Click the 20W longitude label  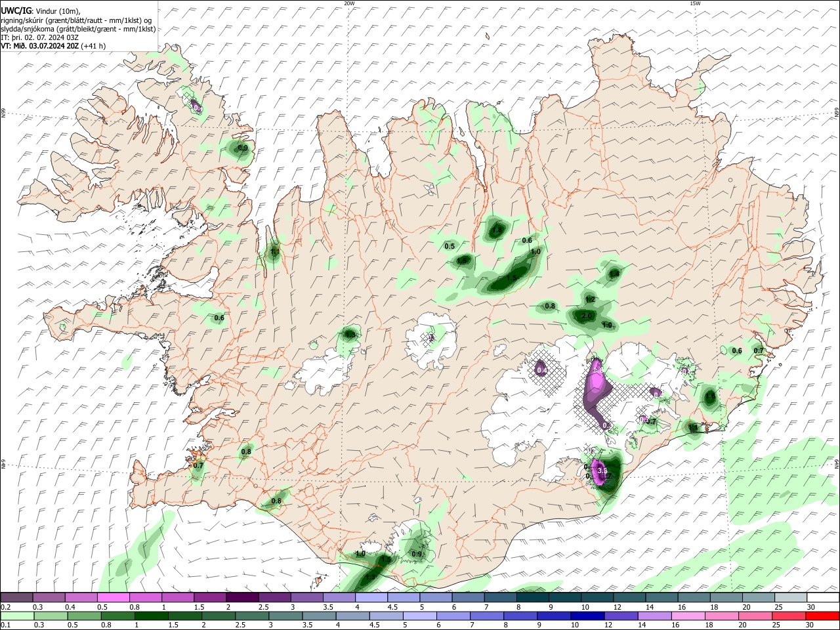(349, 3)
